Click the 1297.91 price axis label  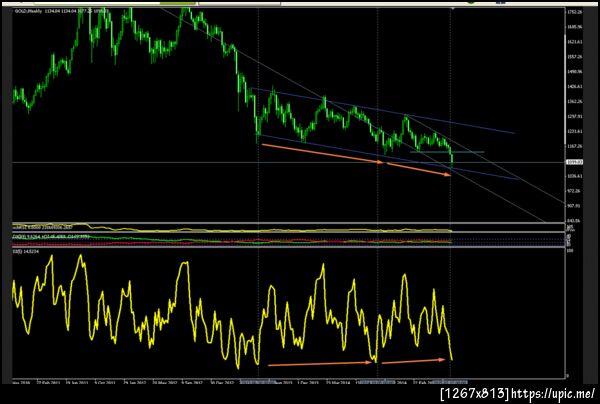pos(575,116)
